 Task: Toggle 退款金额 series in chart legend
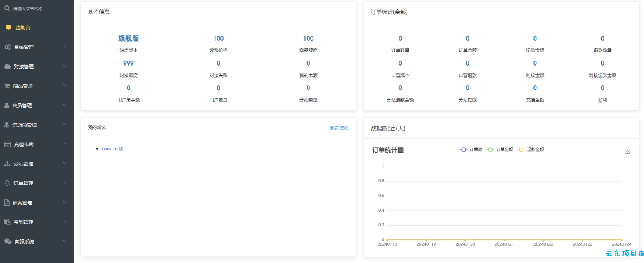coord(530,150)
